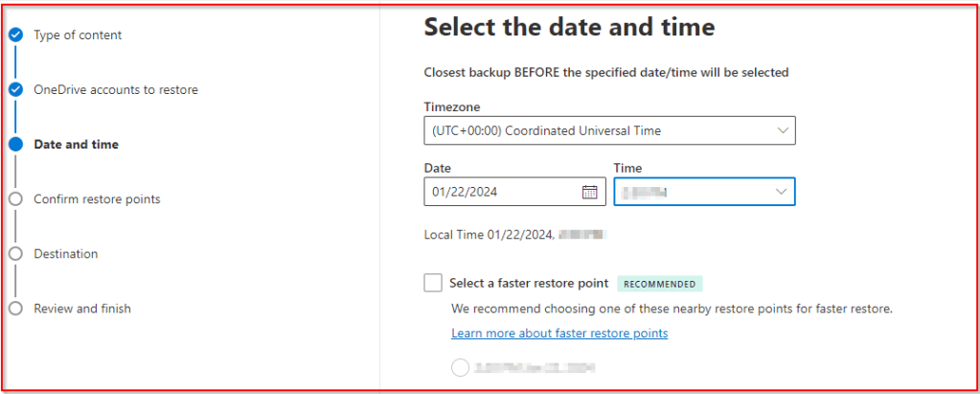Open the calendar date picker icon
Image resolution: width=980 pixels, height=394 pixels.
(x=590, y=192)
